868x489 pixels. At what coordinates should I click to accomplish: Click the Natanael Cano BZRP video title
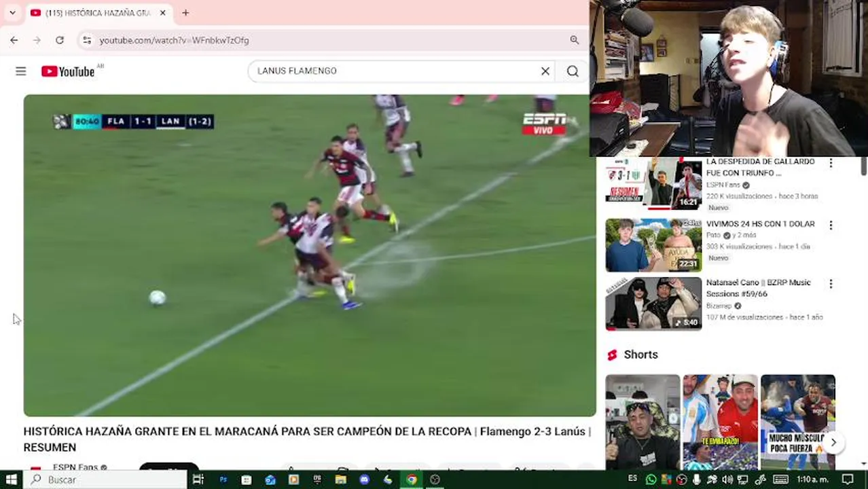click(x=758, y=288)
